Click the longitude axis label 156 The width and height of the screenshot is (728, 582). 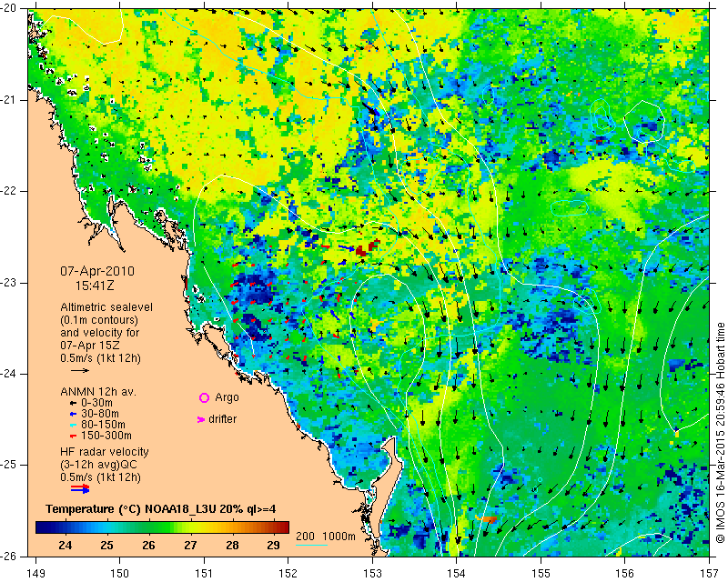click(x=625, y=573)
